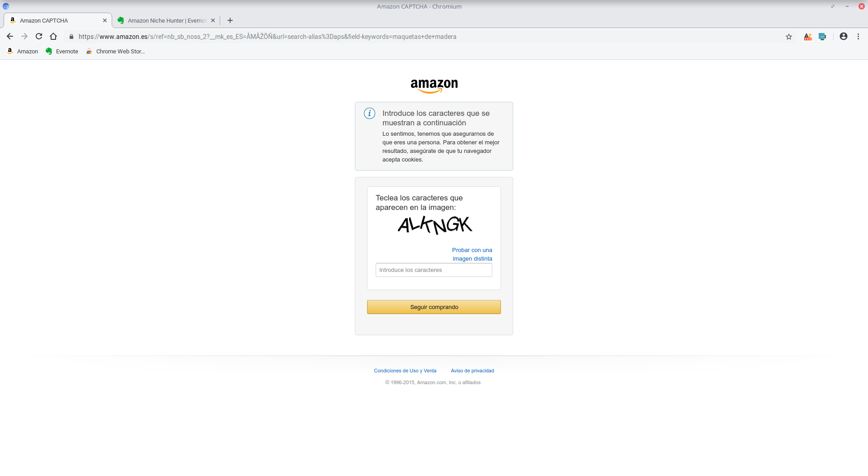Viewport: 868px width, 476px height.
Task: Click Probar con una imagen distinta link
Action: [x=472, y=254]
